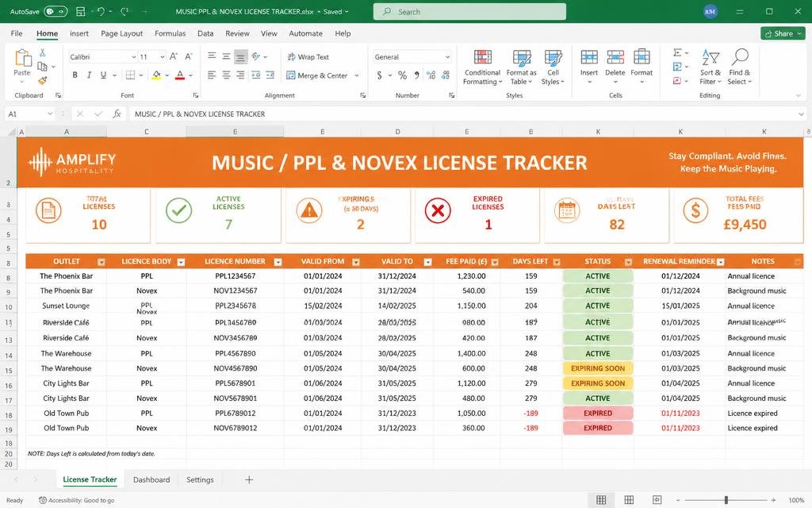Viewport: 812px width, 508px height.
Task: Click the Merge & Center button
Action: click(317, 75)
